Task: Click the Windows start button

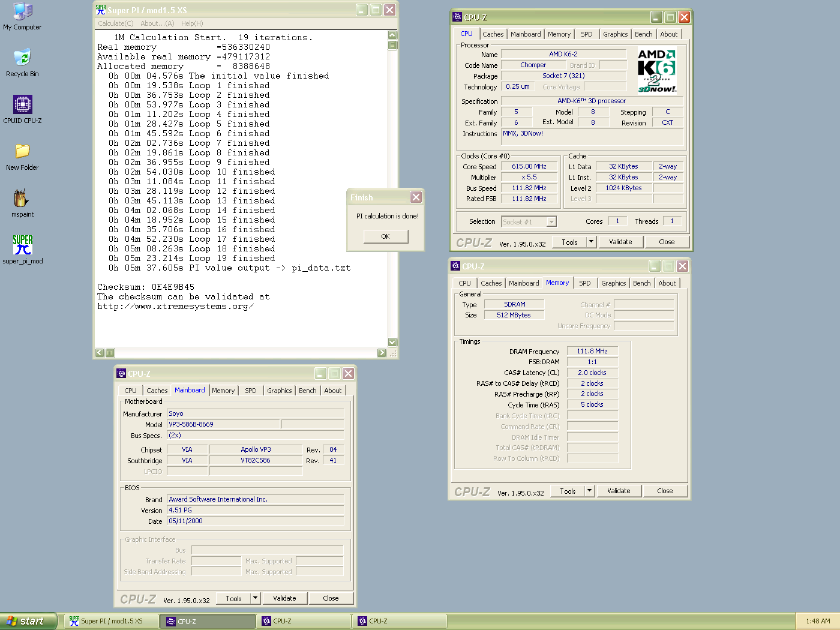Action: (x=28, y=621)
